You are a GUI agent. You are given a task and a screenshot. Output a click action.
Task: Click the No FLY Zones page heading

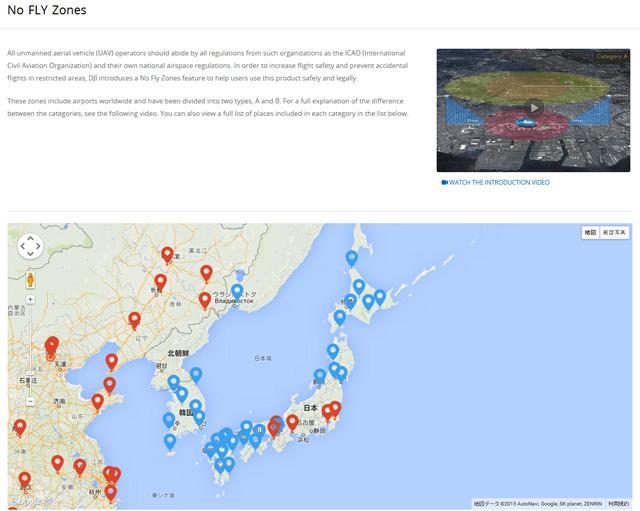point(47,10)
